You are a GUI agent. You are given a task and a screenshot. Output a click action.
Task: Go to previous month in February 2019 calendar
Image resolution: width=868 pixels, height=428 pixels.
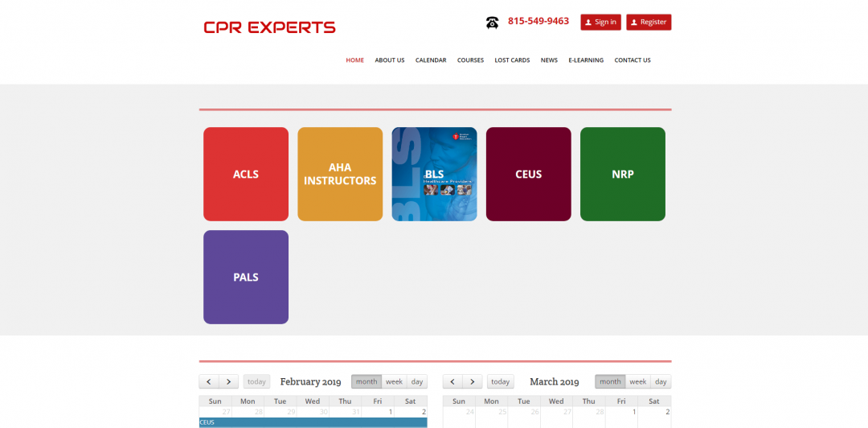pos(209,381)
